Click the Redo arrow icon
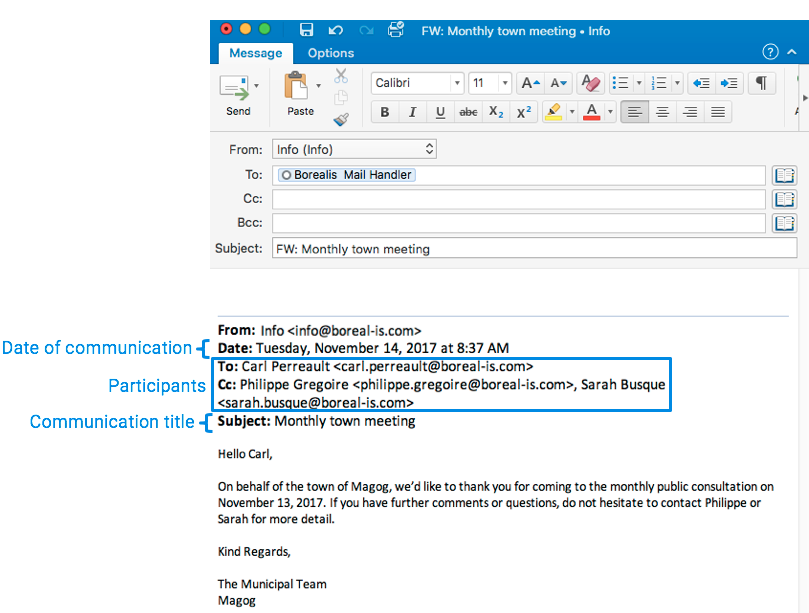 366,30
